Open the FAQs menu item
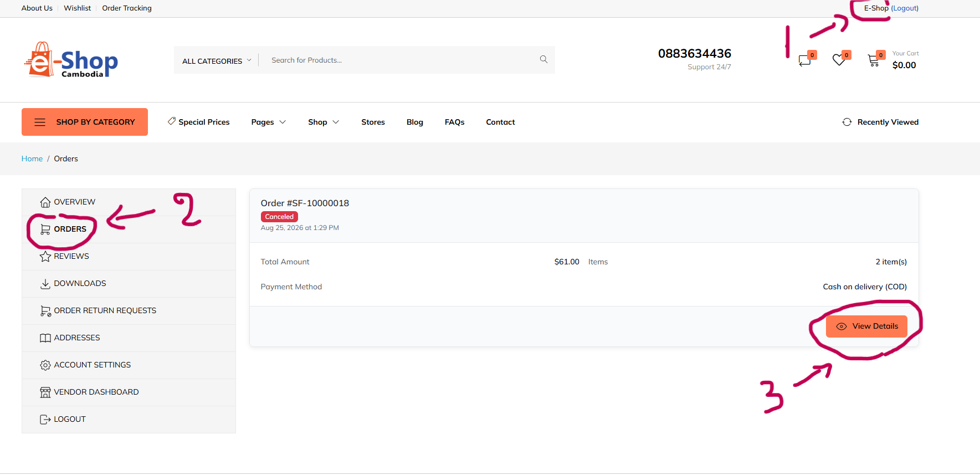The image size is (980, 475). tap(455, 122)
